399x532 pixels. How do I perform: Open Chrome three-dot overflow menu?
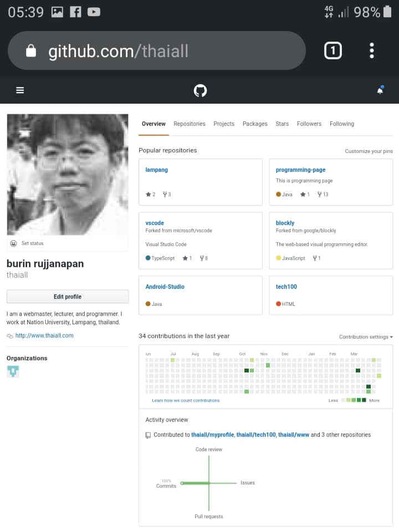click(372, 51)
